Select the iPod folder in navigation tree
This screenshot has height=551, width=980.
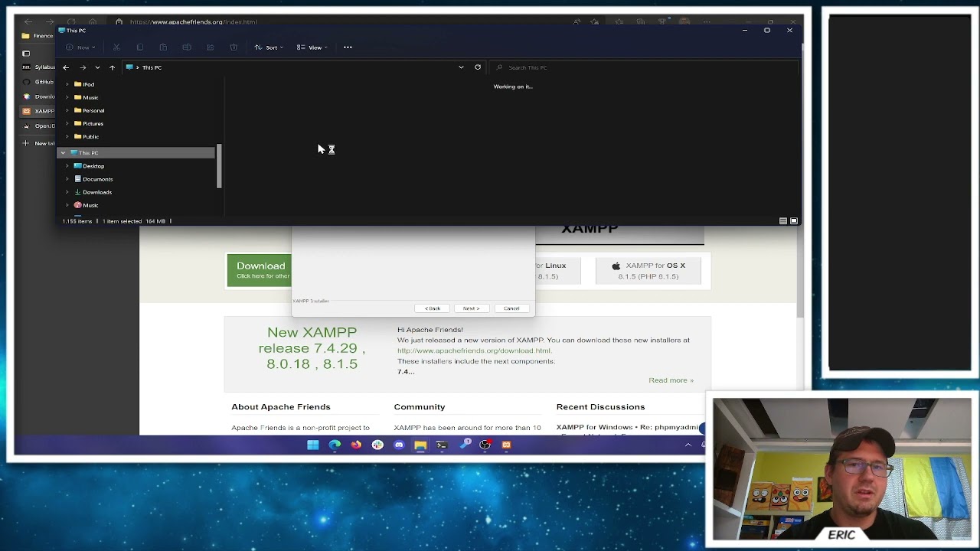coord(84,84)
